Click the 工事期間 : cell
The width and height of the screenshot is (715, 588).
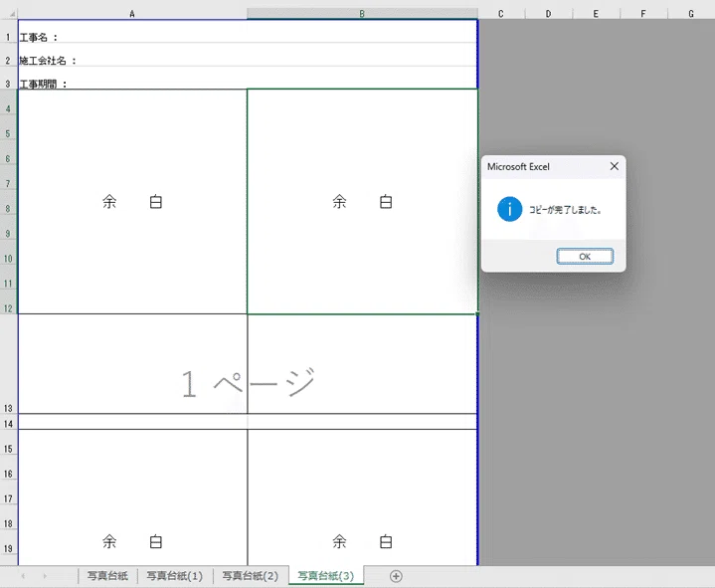(132, 78)
